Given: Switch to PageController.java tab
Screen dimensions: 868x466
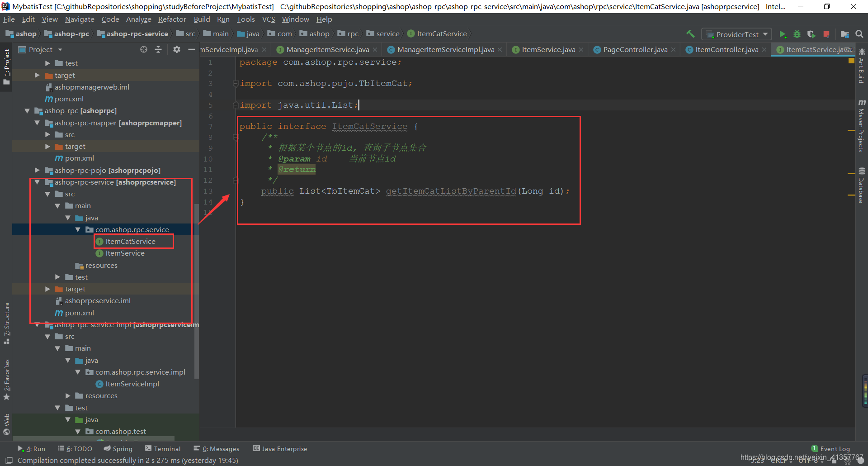Looking at the screenshot, I should [x=635, y=50].
